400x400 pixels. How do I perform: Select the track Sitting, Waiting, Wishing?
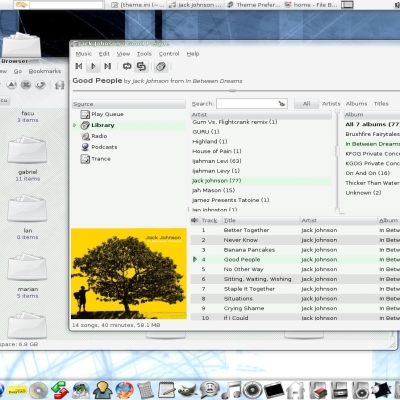pyautogui.click(x=257, y=279)
